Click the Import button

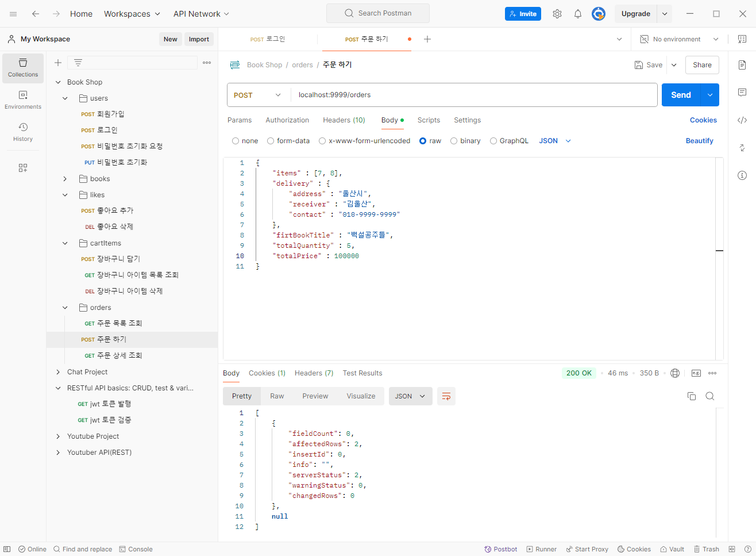(x=199, y=39)
